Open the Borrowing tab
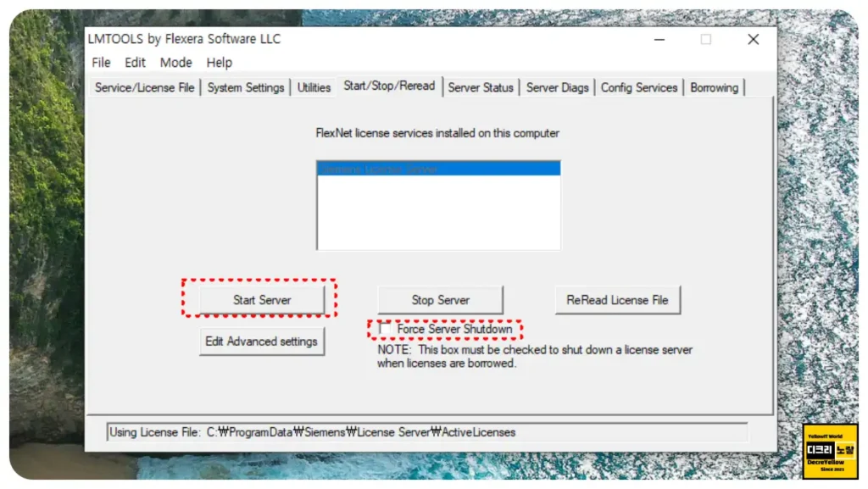The width and height of the screenshot is (868, 489). [714, 87]
